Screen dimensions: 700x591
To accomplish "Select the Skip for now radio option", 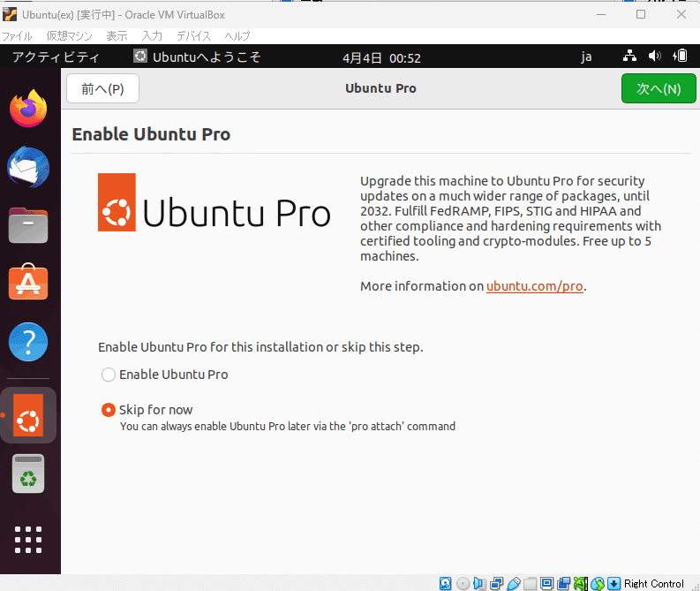I will [x=109, y=410].
